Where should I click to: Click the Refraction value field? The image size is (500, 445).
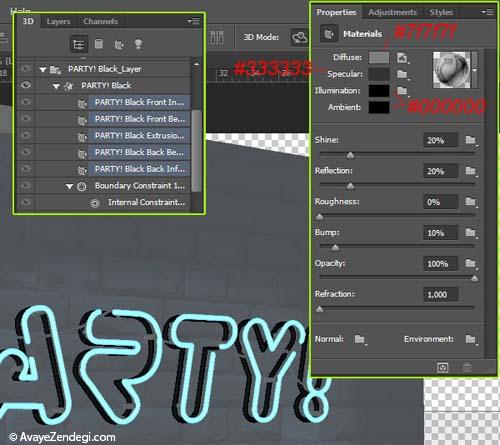click(440, 295)
